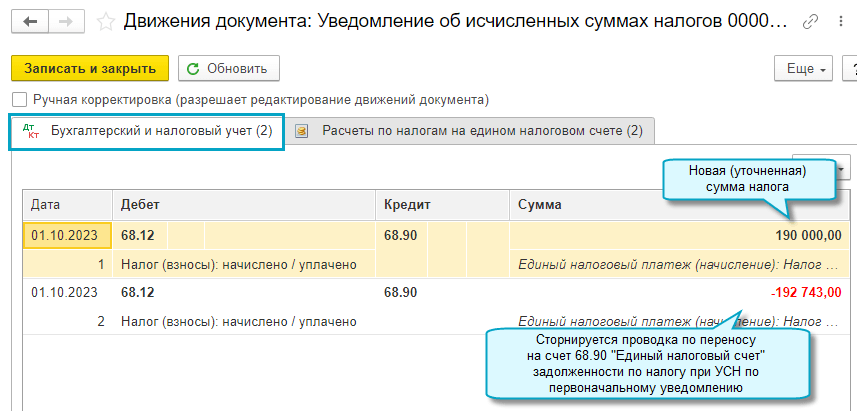The height and width of the screenshot is (411, 857).
Task: Switch to the Бухгалтерский и налоговый учет tab
Action: 148,131
